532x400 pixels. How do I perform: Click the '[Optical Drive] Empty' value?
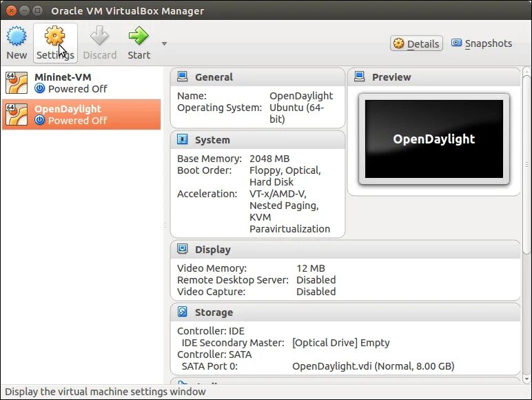click(340, 343)
